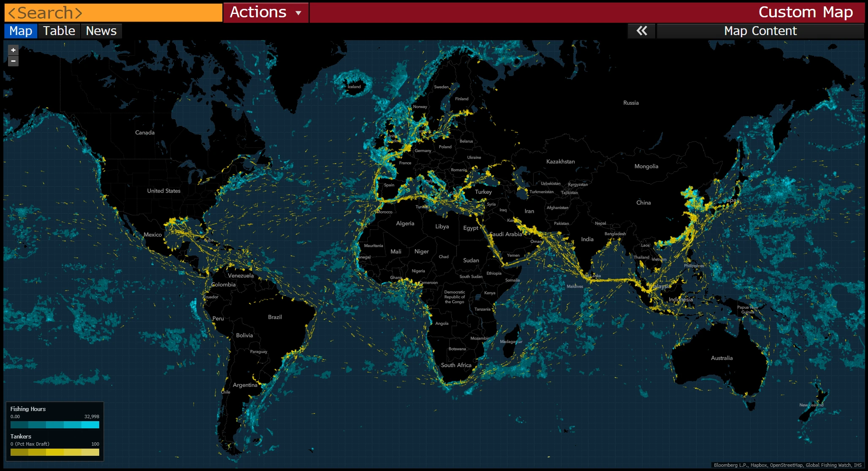Switch to the News tab
The width and height of the screenshot is (868, 471).
[x=101, y=31]
